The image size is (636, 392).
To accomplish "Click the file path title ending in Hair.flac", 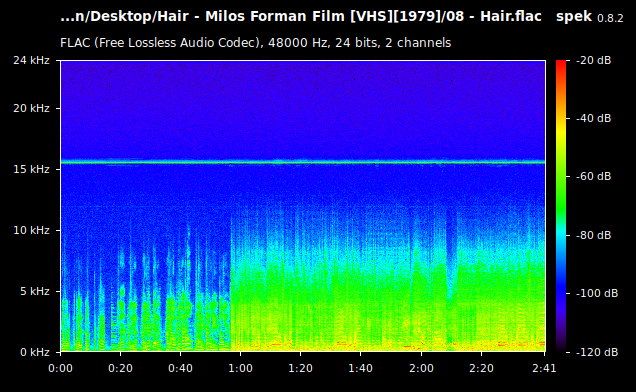I will coord(301,17).
